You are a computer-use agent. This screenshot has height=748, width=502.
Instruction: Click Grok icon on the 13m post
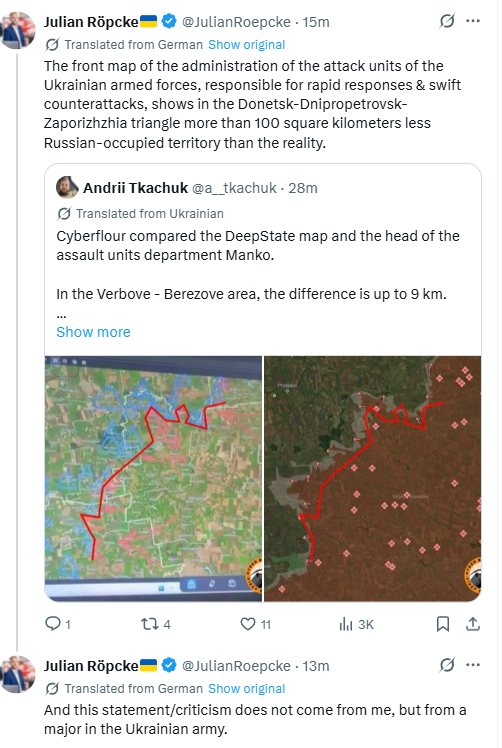pos(447,665)
